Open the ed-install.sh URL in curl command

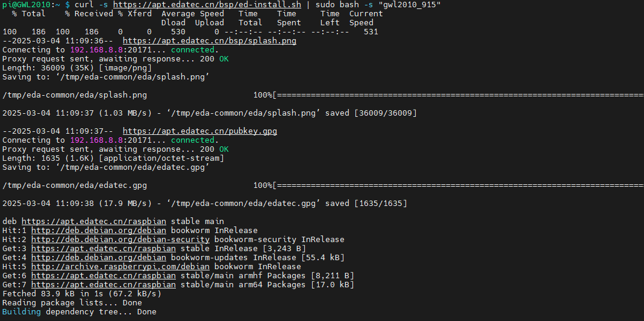[x=207, y=5]
